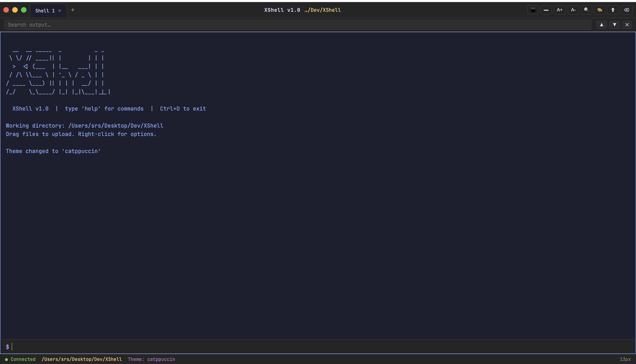
Task: Open search with magnifying glass icon
Action: 586,10
